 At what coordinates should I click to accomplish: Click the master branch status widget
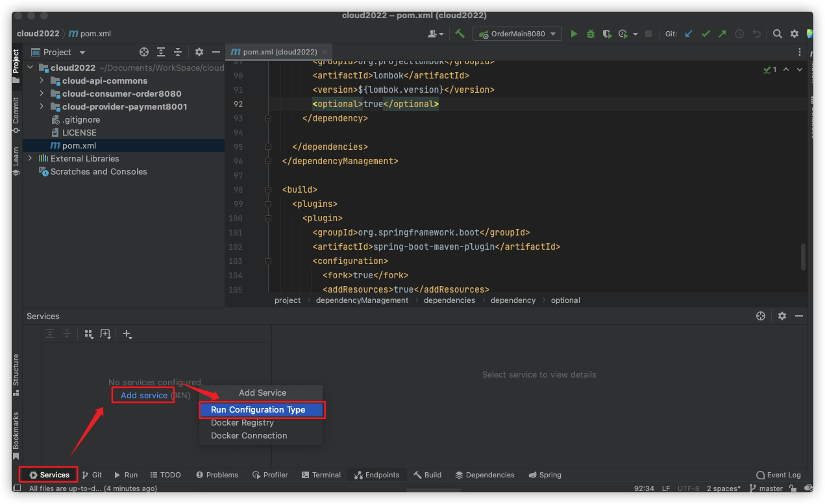(x=766, y=488)
